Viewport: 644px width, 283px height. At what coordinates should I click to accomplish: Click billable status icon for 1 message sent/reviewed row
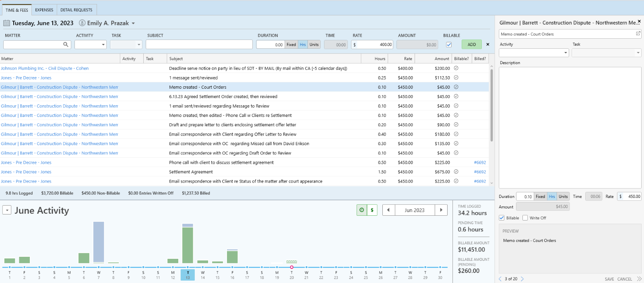tap(456, 78)
